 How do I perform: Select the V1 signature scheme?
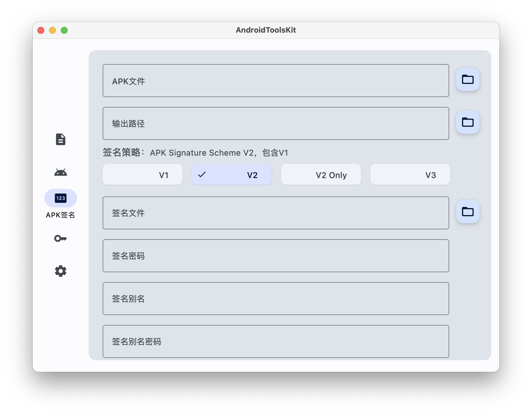tap(143, 174)
